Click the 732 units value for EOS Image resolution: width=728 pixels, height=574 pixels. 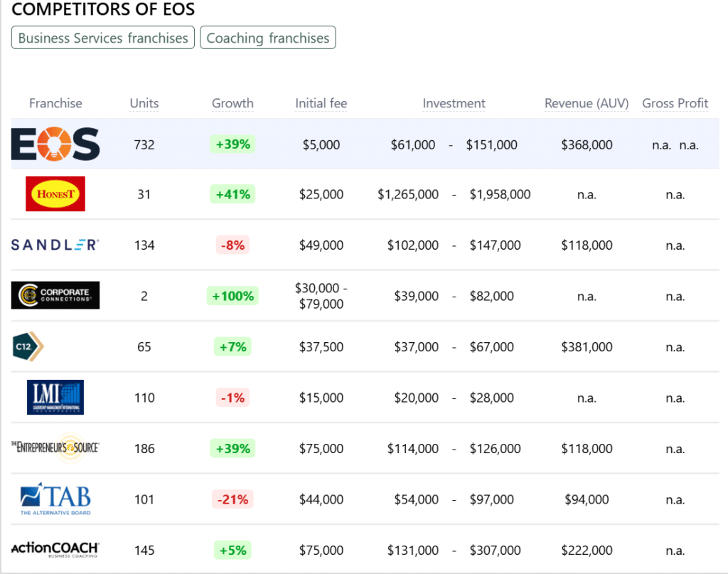(144, 145)
